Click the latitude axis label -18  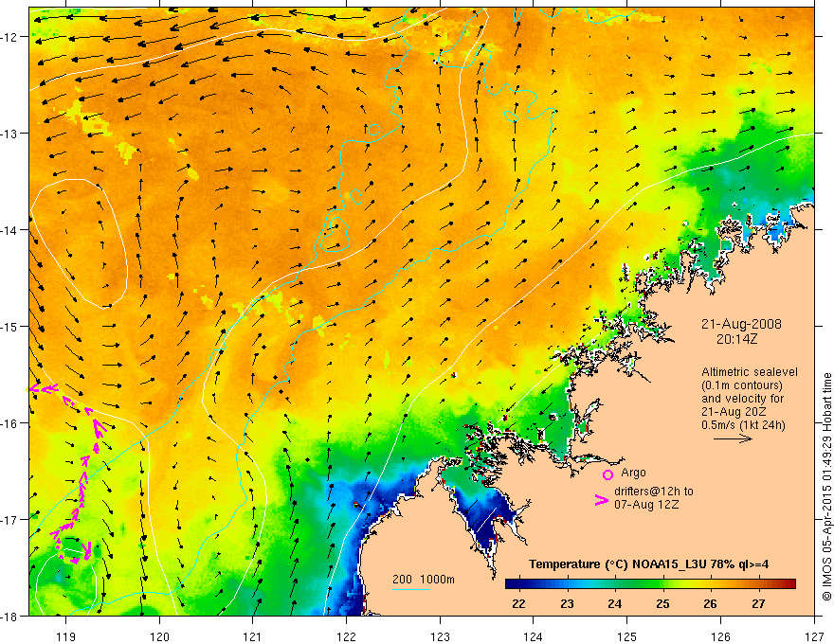coord(10,616)
